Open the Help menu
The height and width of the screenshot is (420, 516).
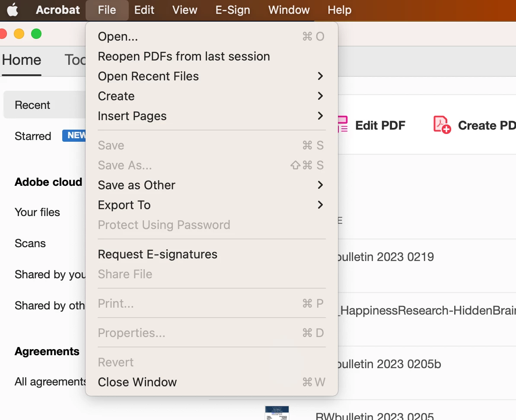tap(340, 10)
